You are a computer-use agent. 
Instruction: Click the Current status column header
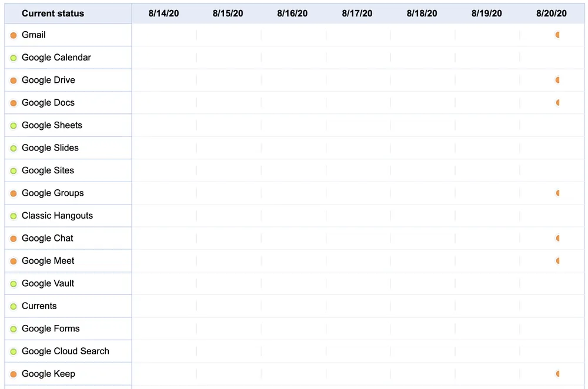point(53,14)
